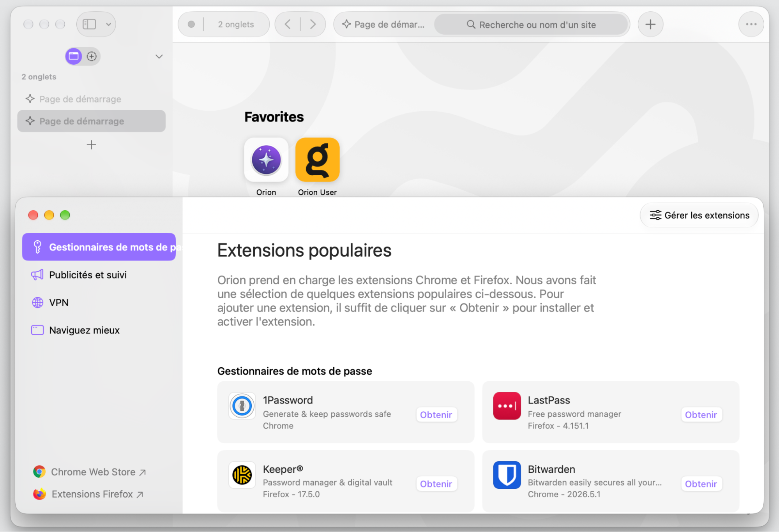Open the Chrome Web Store link

(x=90, y=472)
